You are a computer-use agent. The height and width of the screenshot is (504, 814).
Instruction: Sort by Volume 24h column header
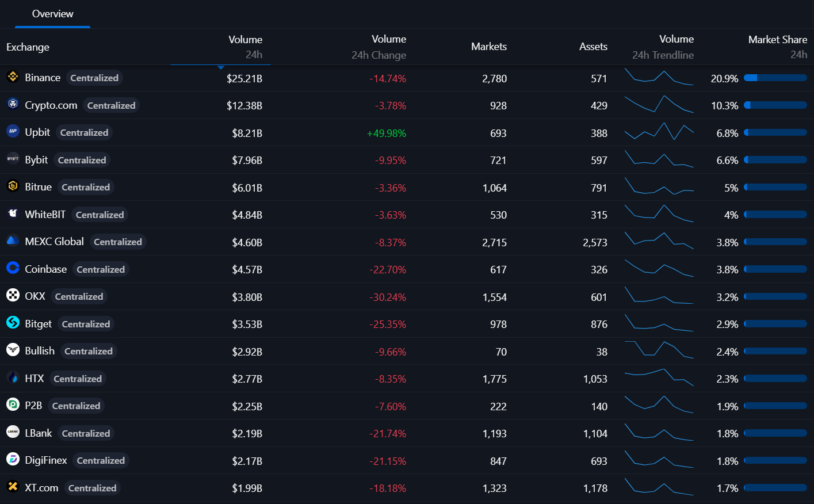click(x=246, y=47)
